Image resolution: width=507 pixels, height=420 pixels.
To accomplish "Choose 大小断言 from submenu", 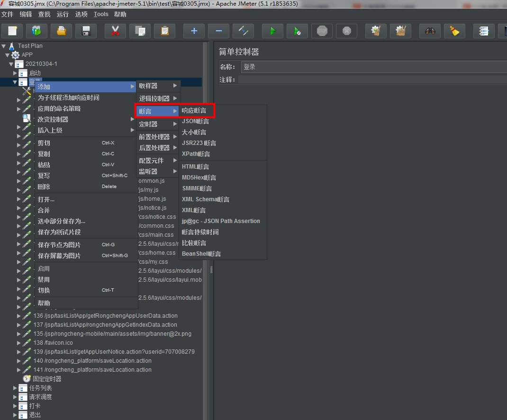I will 223,132.
